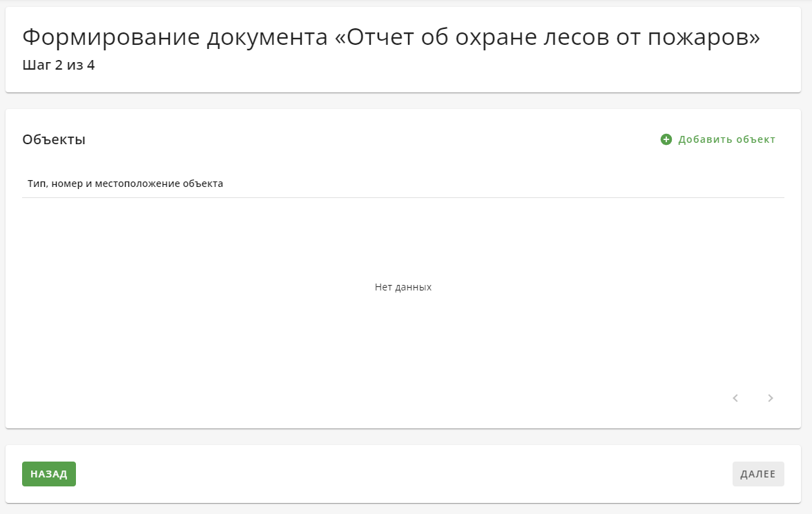Click the empty table body area

coord(403,331)
